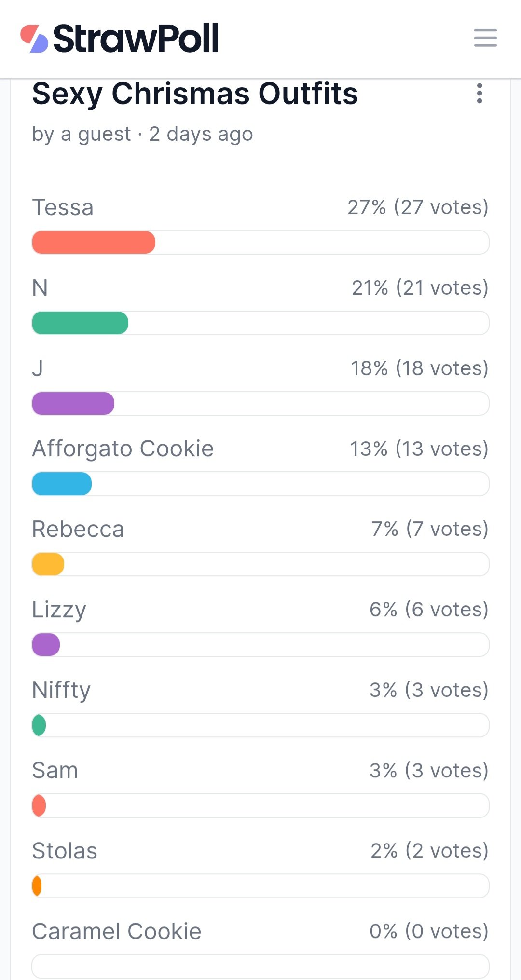The width and height of the screenshot is (521, 980).
Task: Select the Caramel Cookie option label
Action: pos(116,931)
